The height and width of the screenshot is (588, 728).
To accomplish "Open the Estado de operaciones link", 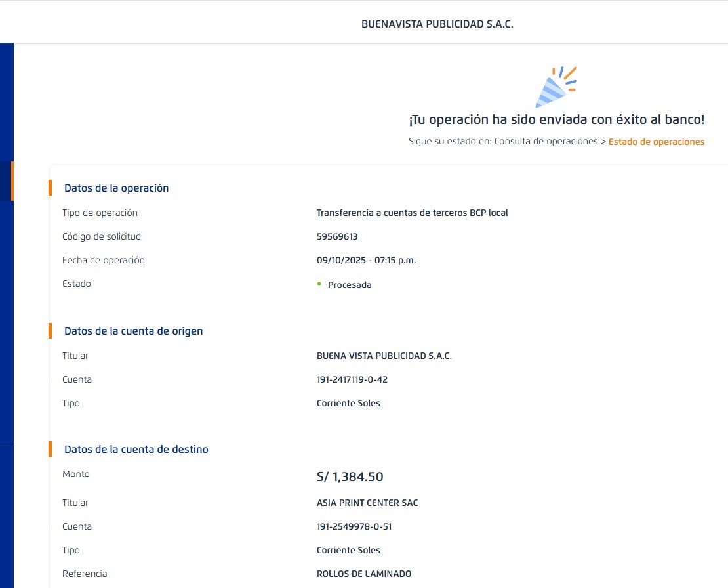I will coord(656,142).
